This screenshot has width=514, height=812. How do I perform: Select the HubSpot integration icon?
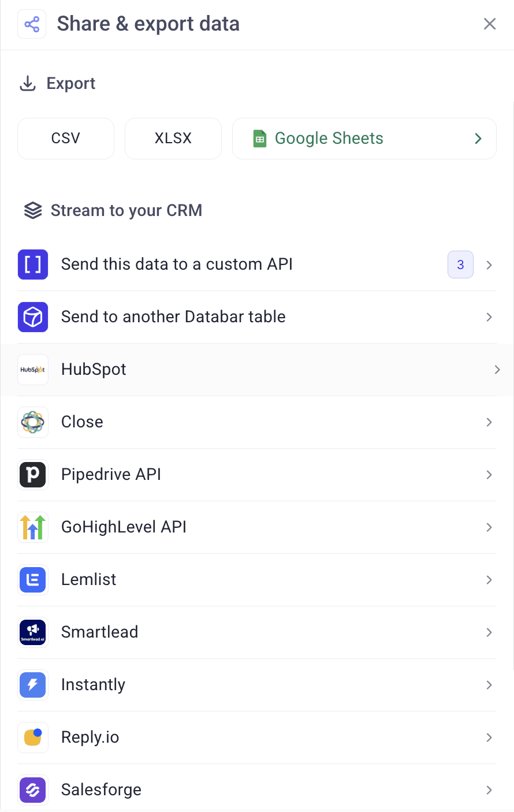click(33, 369)
